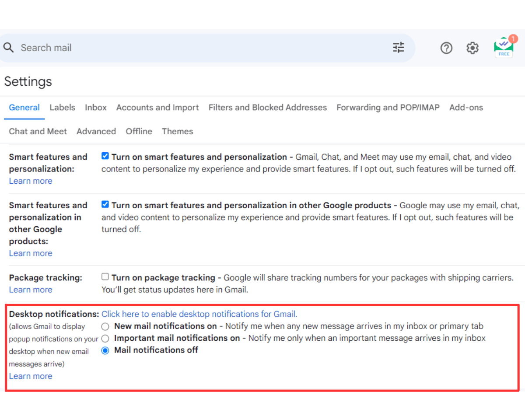Open the Labels tab
This screenshot has height=420, width=525.
click(62, 108)
